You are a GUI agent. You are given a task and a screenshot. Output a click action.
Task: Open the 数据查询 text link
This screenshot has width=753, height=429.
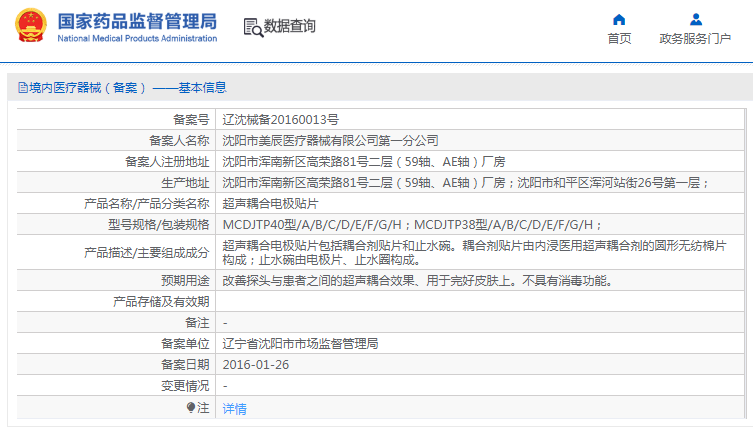click(290, 26)
